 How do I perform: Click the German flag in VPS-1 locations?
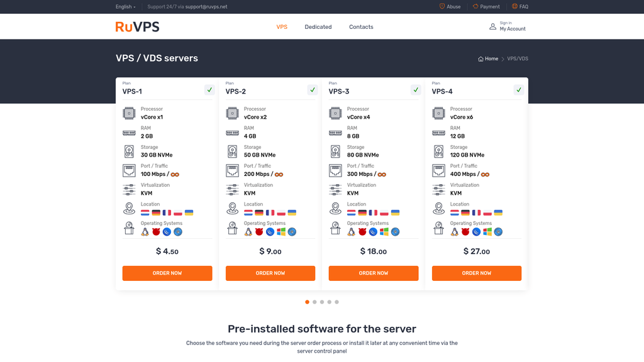point(156,213)
